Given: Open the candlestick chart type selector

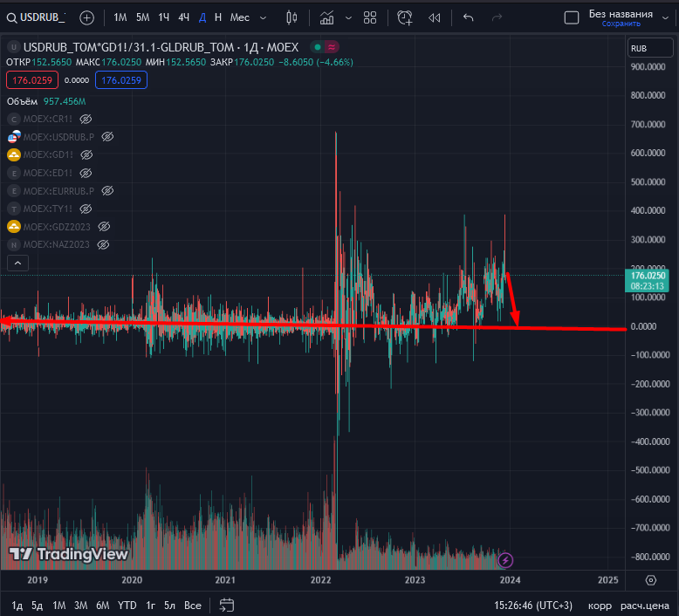Looking at the screenshot, I should 291,17.
